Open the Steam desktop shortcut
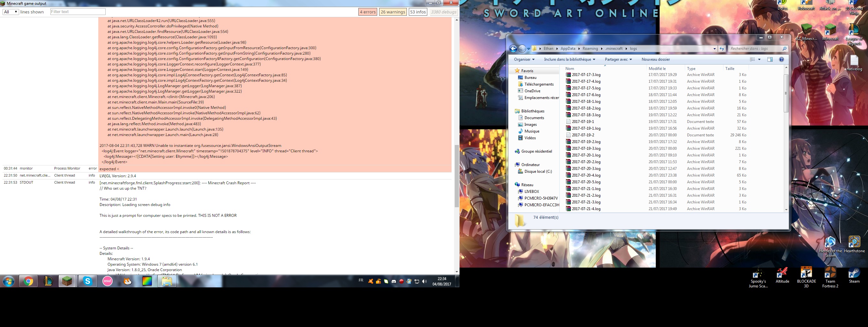Viewport: 868px width, 327px height. (x=854, y=275)
